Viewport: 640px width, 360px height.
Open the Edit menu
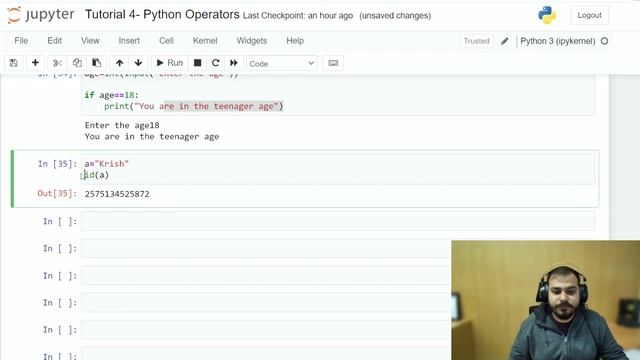(x=54, y=41)
